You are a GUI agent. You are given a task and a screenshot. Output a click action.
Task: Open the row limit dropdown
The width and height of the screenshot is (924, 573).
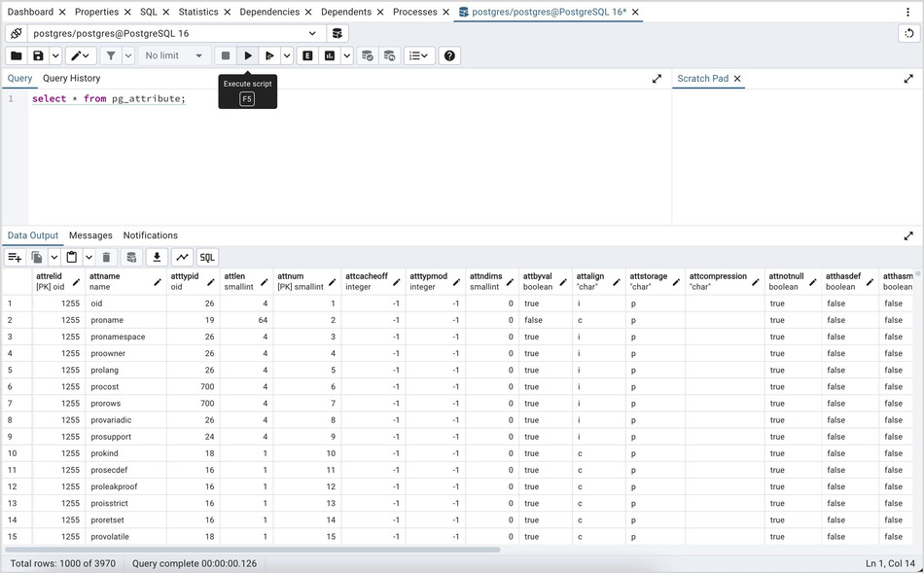pos(173,55)
